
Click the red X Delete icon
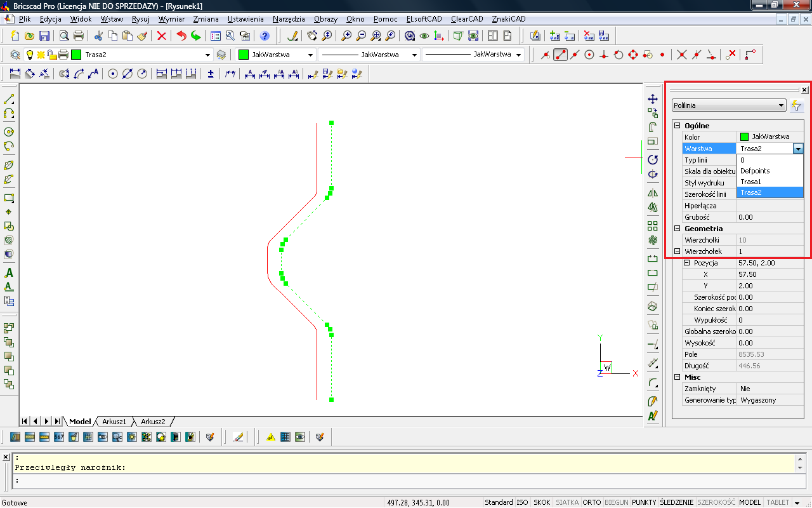pyautogui.click(x=162, y=36)
